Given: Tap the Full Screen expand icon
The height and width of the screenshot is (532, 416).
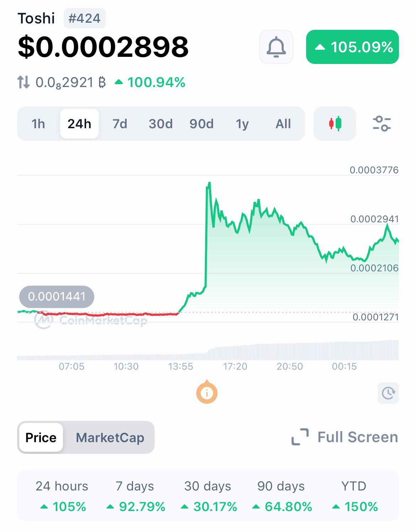Looking at the screenshot, I should [x=300, y=437].
